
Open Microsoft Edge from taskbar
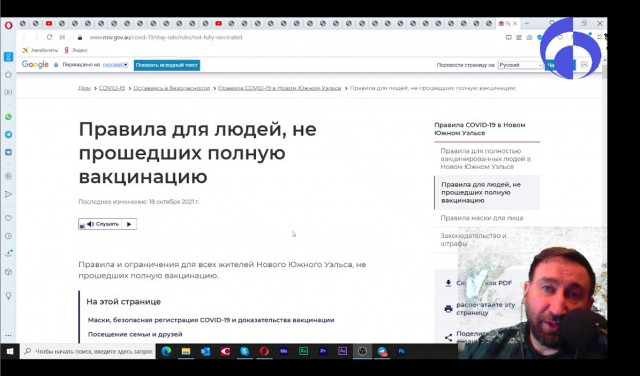click(x=166, y=351)
